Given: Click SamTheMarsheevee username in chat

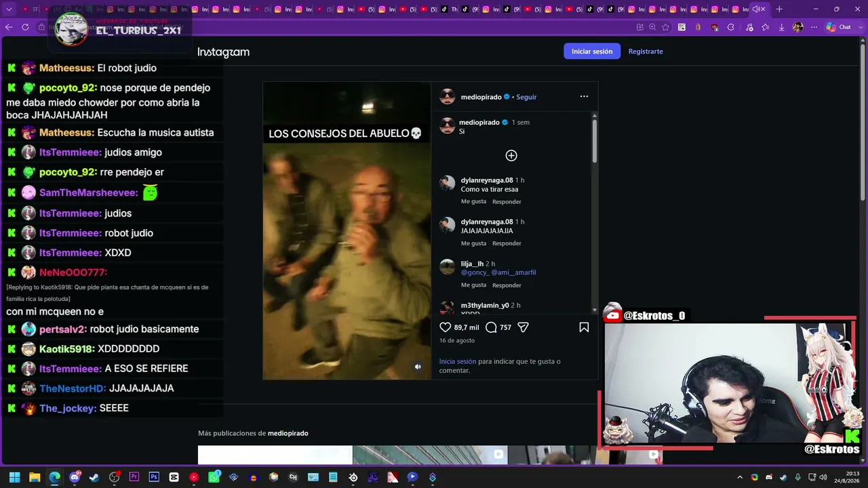Looking at the screenshot, I should click(88, 193).
